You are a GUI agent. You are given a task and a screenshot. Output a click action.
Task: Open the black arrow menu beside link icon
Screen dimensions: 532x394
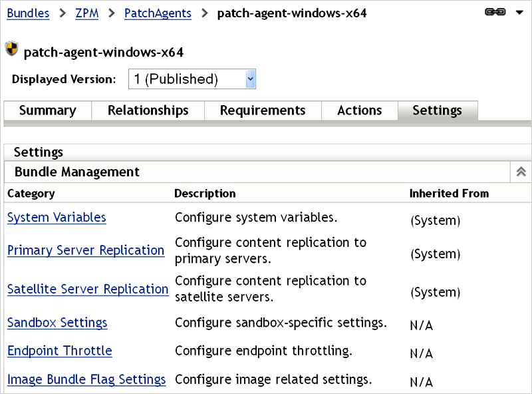coord(520,13)
